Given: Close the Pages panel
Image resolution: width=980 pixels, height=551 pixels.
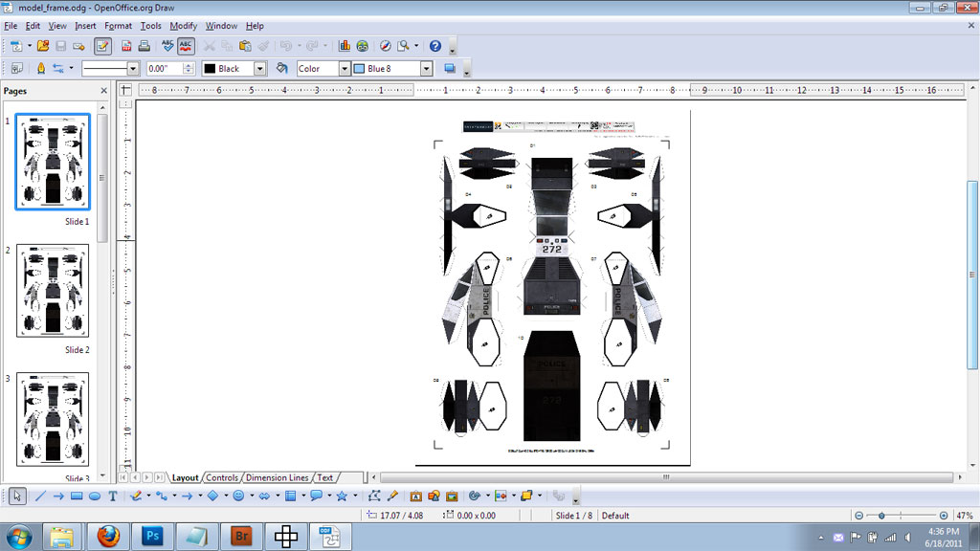Looking at the screenshot, I should coord(104,91).
